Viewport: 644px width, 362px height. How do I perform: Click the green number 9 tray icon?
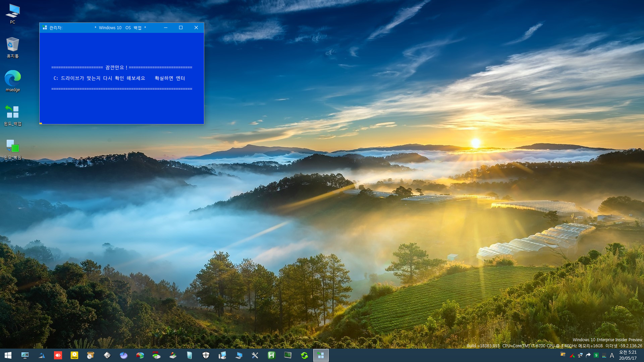tap(596, 355)
